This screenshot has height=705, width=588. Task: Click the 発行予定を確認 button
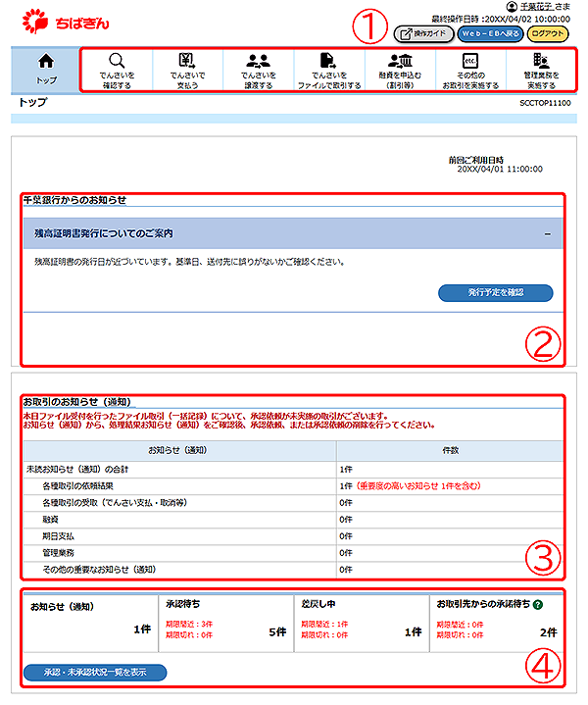(496, 292)
